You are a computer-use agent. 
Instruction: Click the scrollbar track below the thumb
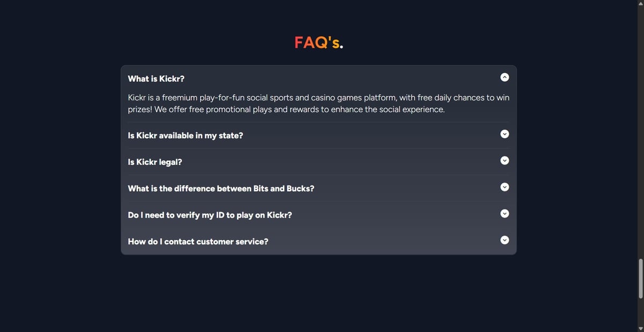tap(640, 312)
